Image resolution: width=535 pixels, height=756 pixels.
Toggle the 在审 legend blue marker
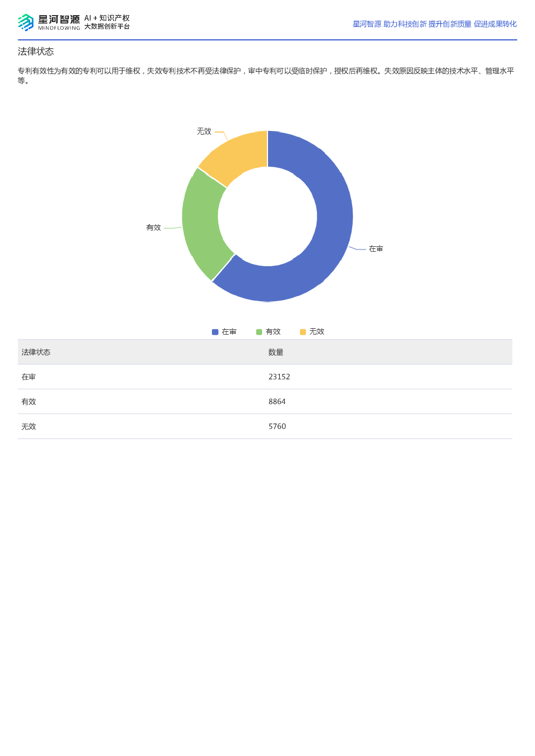point(215,332)
